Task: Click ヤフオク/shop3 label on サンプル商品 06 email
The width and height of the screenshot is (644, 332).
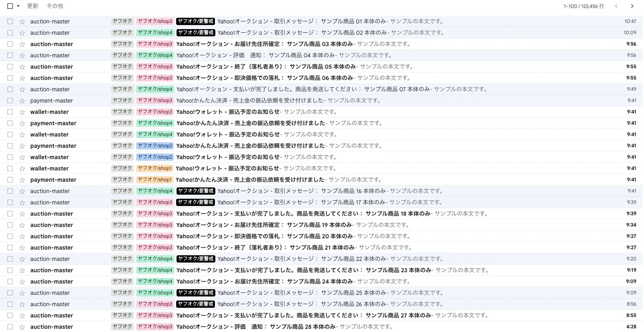Action: 155,78
